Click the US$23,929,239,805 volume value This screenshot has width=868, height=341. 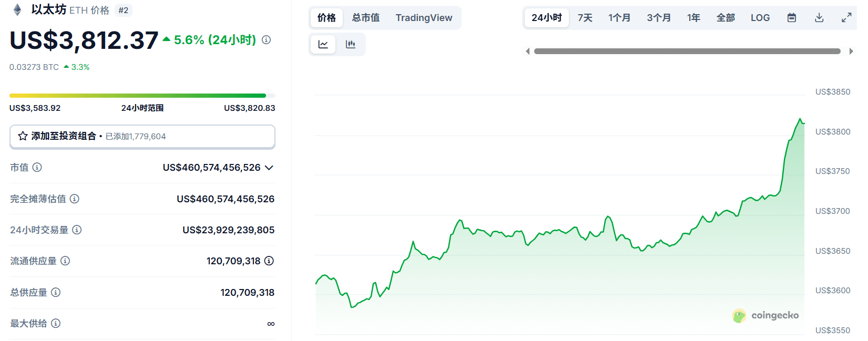coord(229,230)
